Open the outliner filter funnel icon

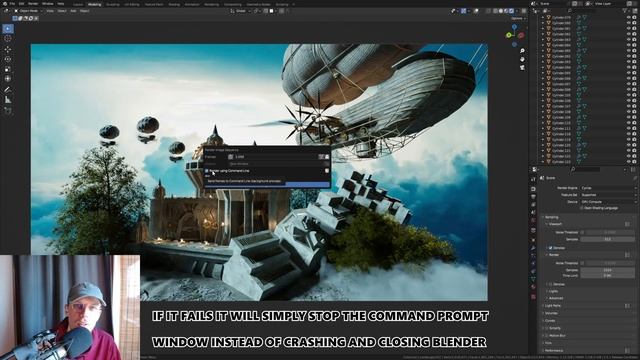625,11
